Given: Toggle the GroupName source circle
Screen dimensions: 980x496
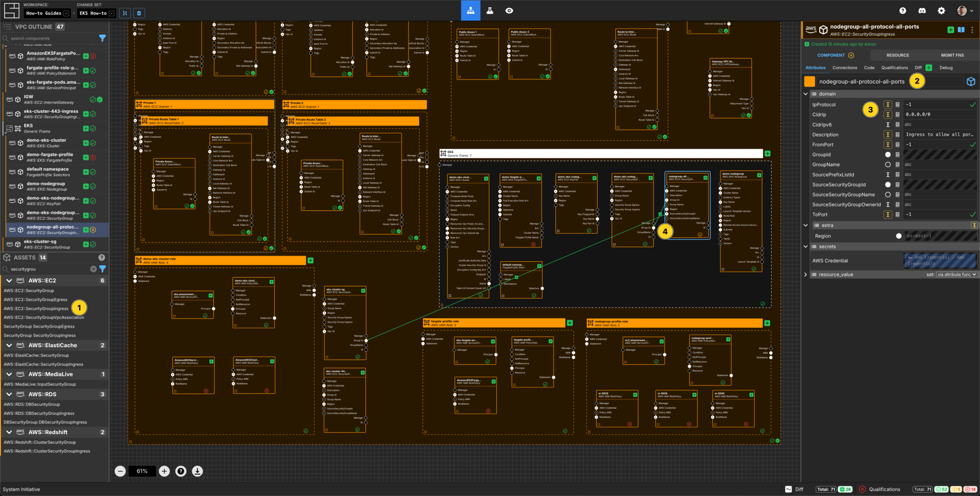Looking at the screenshot, I should (x=888, y=165).
